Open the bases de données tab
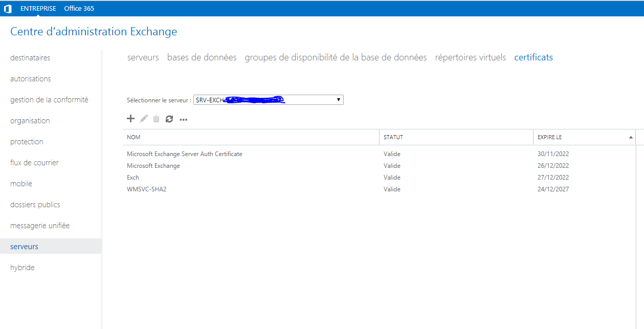 tap(202, 57)
